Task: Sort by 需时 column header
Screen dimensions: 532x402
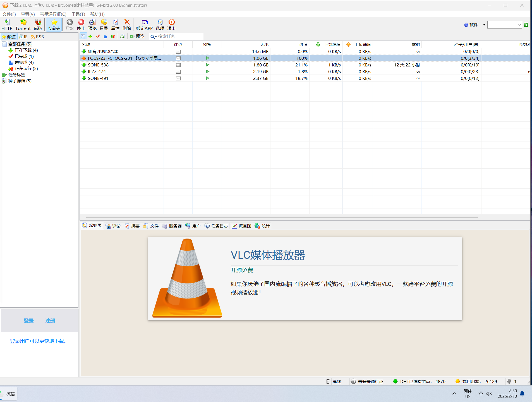Action: pyautogui.click(x=397, y=44)
